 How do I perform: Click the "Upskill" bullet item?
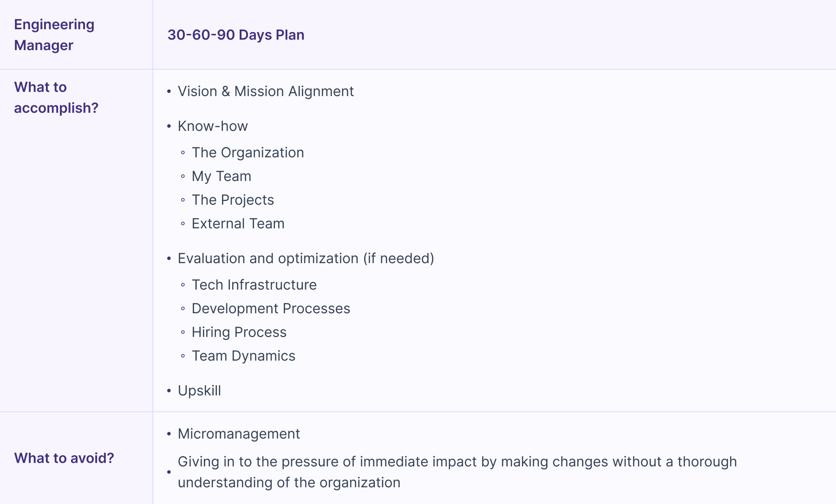pyautogui.click(x=199, y=391)
